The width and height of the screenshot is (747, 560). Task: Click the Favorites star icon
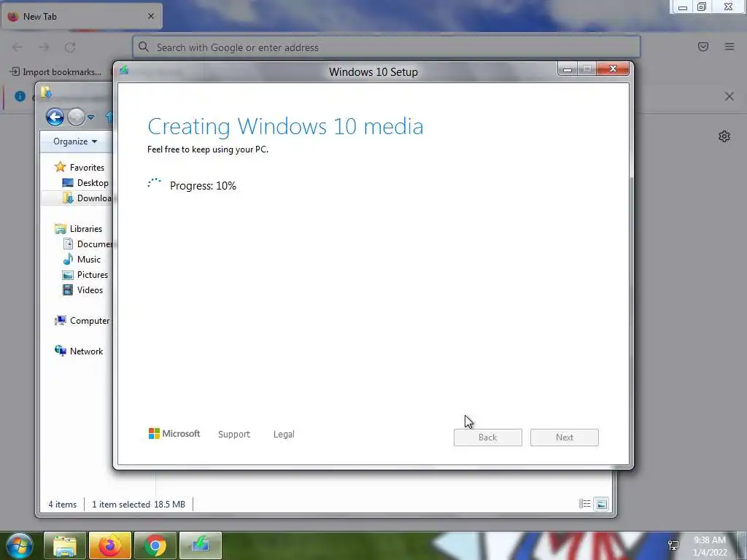60,167
